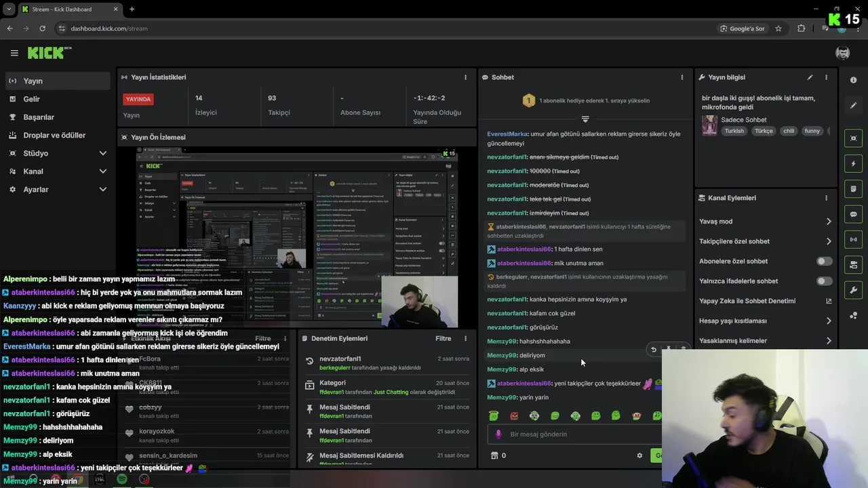Toggle the notes document icon in sidebar
The height and width of the screenshot is (488, 868).
pos(853,188)
